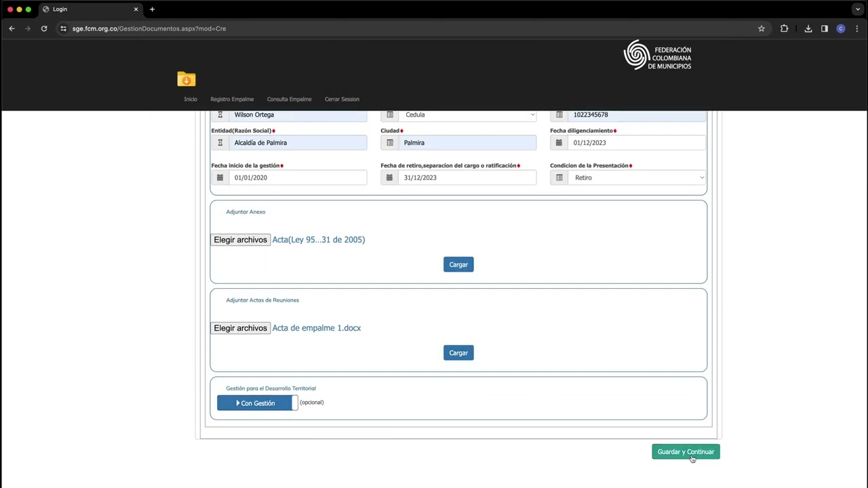Click the Acta(Ley 95...31 de 2005) file name

319,239
